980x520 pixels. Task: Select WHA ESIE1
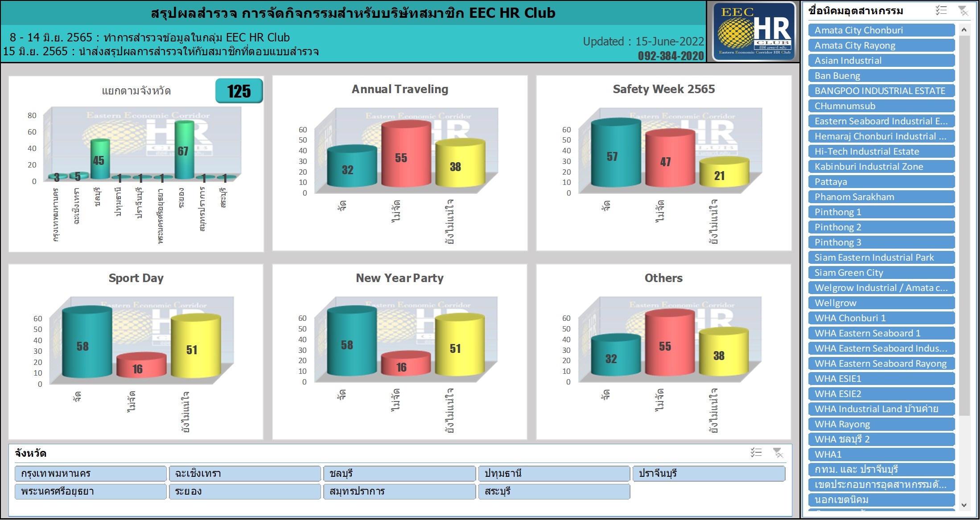tap(881, 379)
